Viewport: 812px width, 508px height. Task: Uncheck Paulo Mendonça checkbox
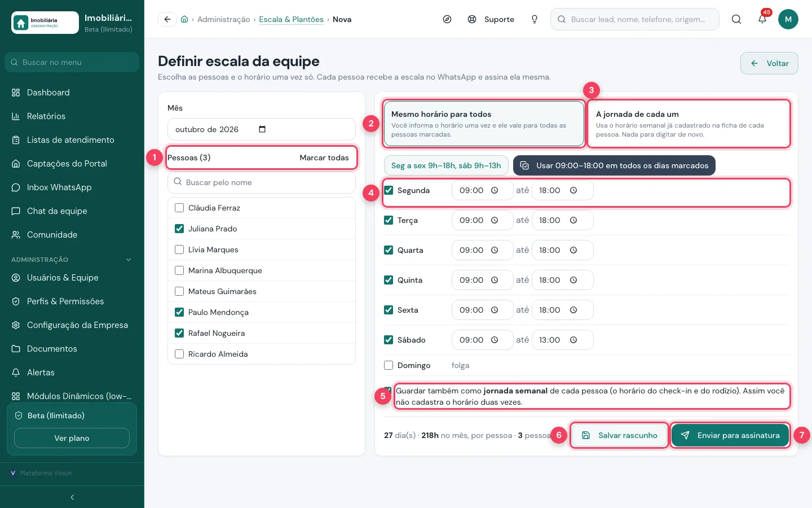pos(179,312)
